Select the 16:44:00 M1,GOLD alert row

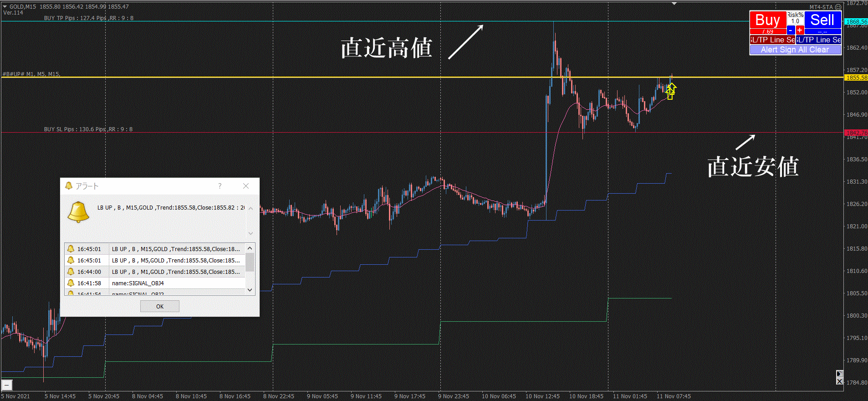155,272
